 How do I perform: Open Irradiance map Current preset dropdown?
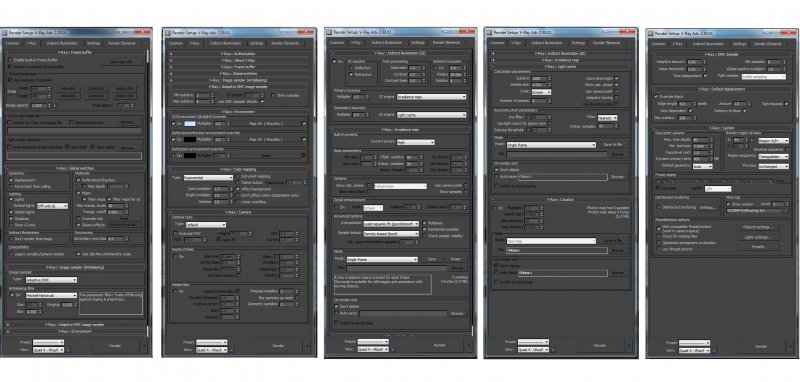[416, 142]
